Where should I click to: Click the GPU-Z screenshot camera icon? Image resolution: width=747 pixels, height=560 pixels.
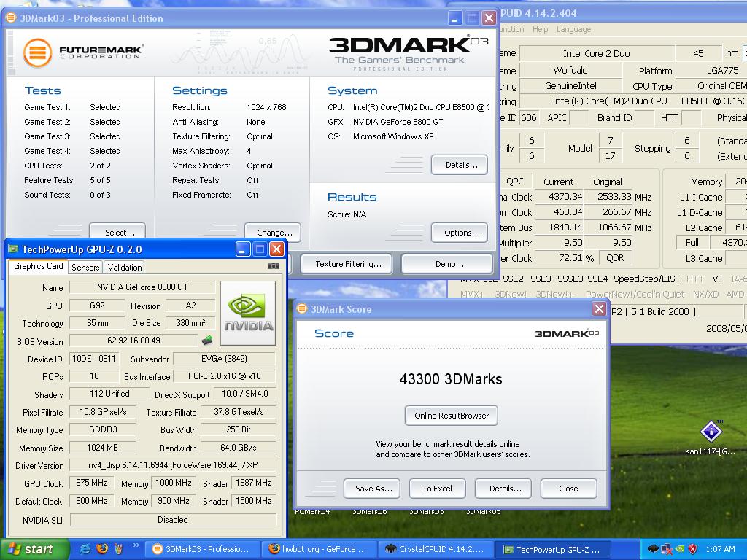tap(274, 265)
